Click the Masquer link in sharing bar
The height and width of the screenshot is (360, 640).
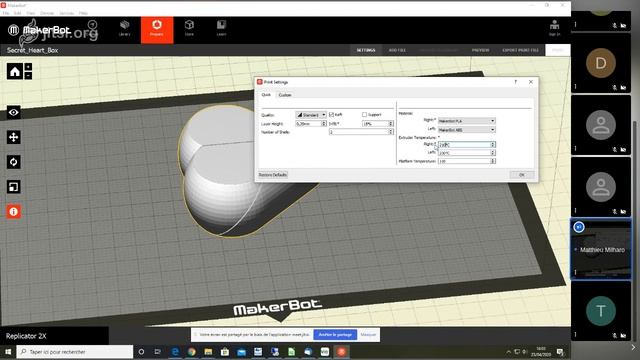coord(368,335)
